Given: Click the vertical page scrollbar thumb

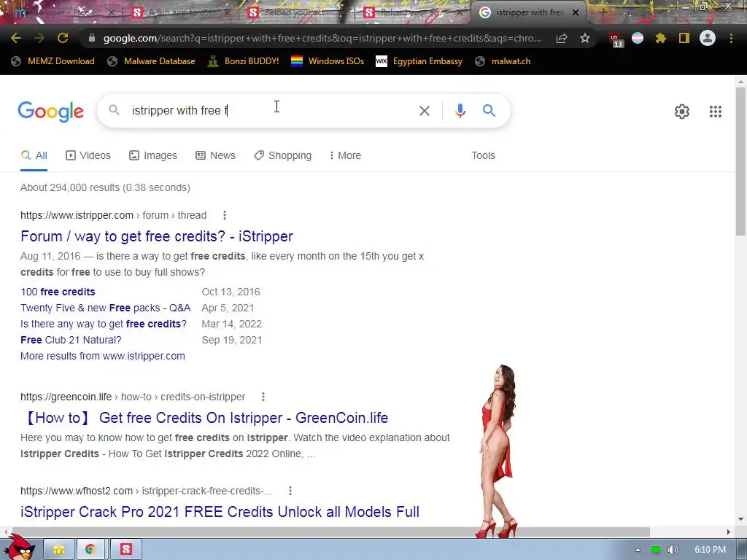Looking at the screenshot, I should 741,161.
